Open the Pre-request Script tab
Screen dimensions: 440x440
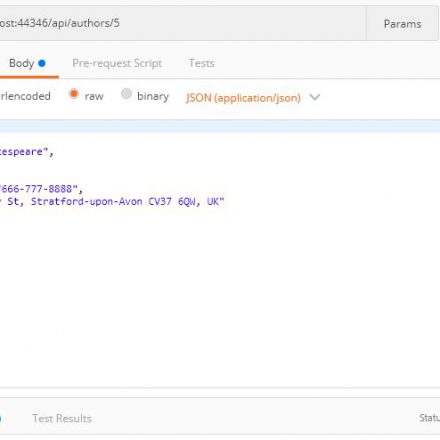point(117,63)
